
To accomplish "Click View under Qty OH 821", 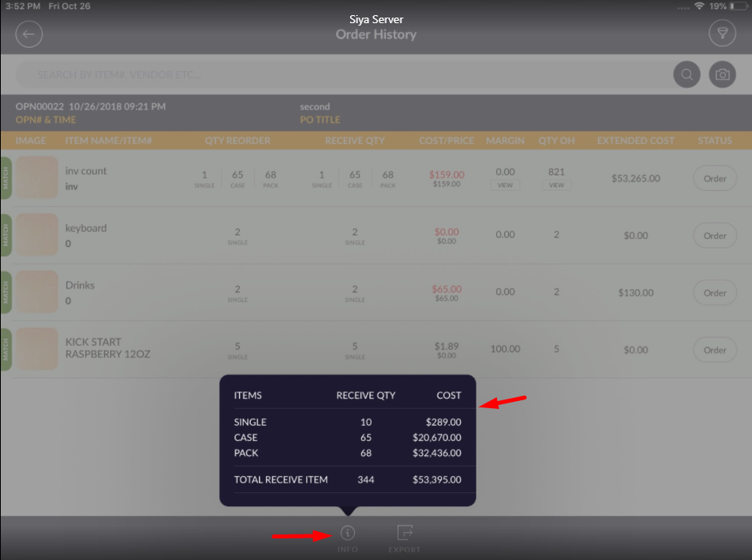I will (556, 185).
